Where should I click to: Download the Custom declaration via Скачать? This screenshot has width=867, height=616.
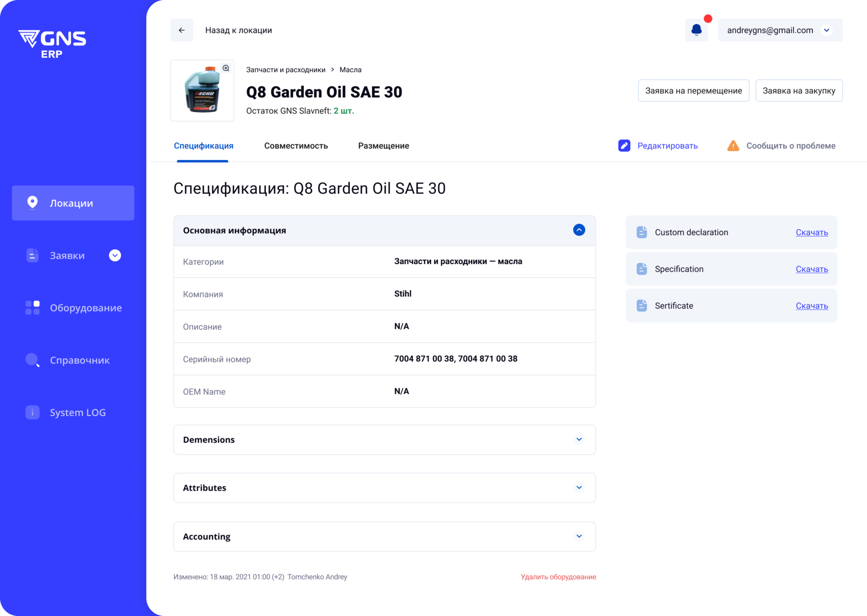click(x=812, y=232)
